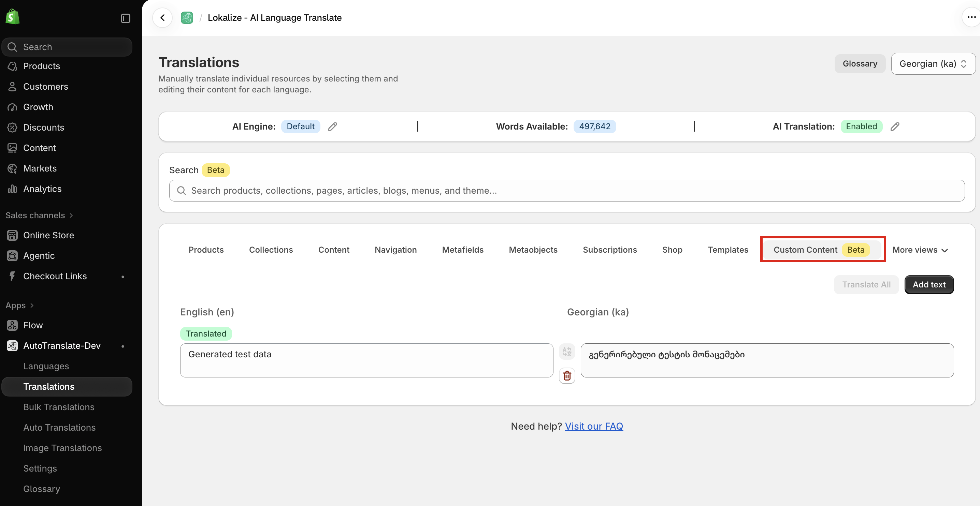980x506 pixels.
Task: Open the Glossary button at top
Action: pos(860,64)
